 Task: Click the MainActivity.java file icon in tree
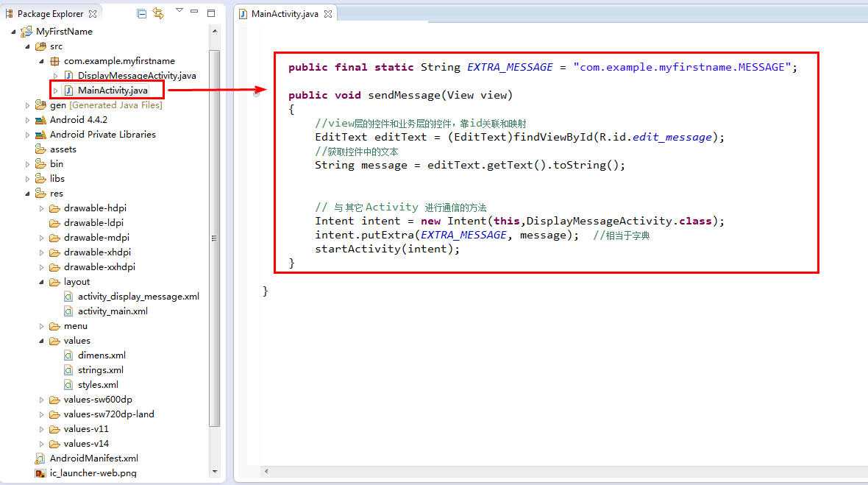68,91
